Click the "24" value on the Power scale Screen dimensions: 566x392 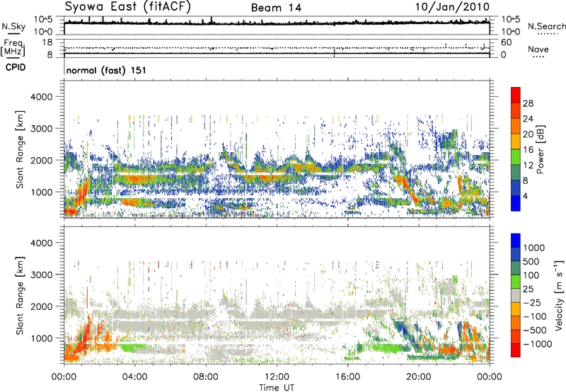point(528,119)
